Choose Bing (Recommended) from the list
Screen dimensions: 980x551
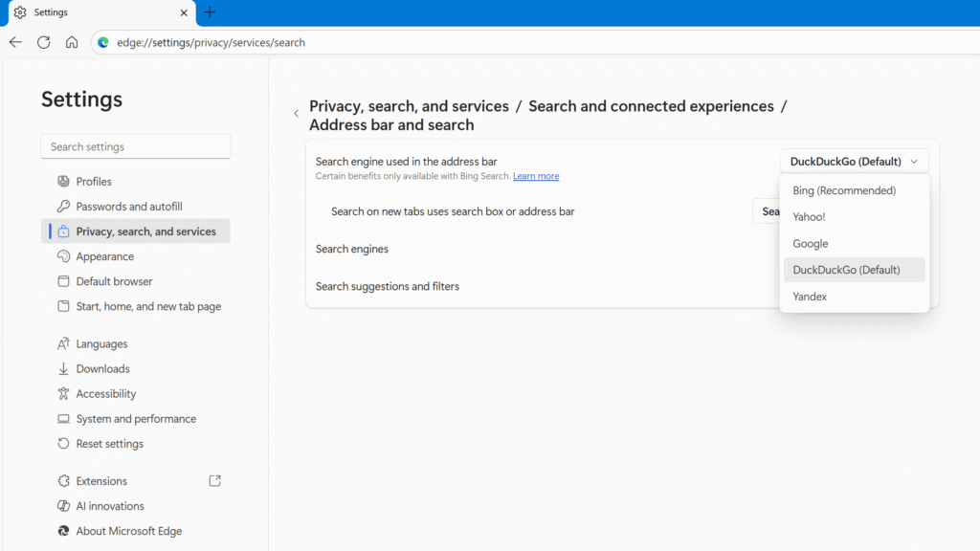point(844,190)
